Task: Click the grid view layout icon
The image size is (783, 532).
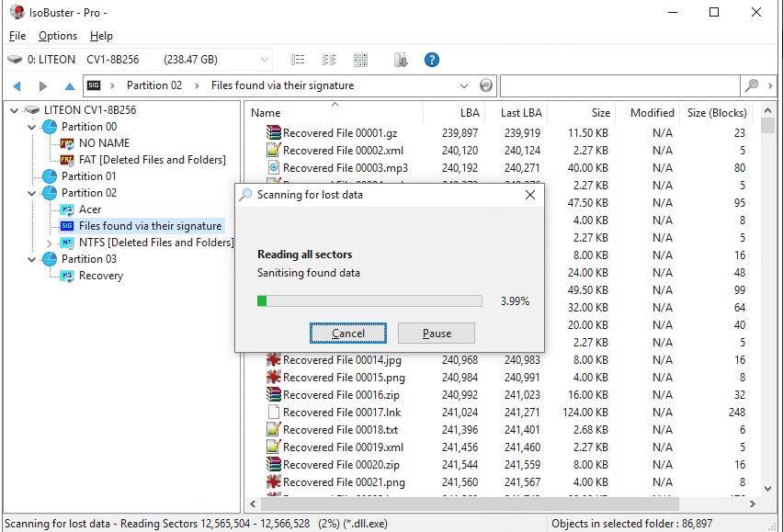Action: tap(359, 59)
